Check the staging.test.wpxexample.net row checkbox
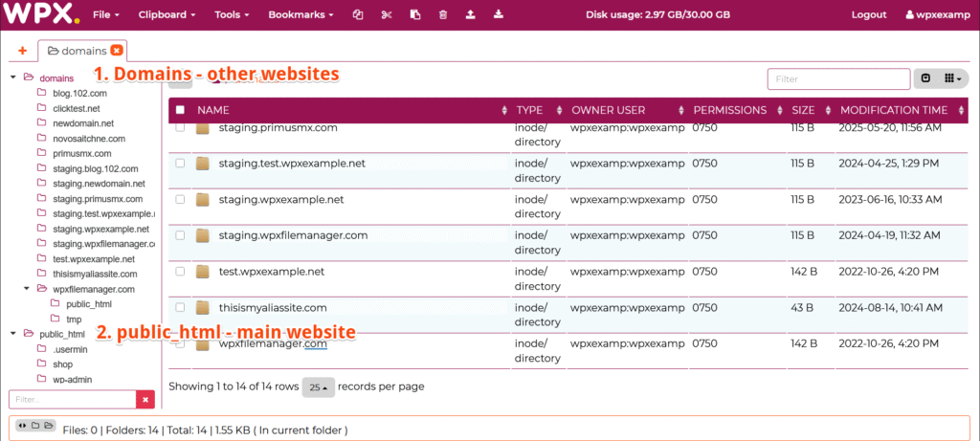This screenshot has width=980, height=441. [180, 163]
